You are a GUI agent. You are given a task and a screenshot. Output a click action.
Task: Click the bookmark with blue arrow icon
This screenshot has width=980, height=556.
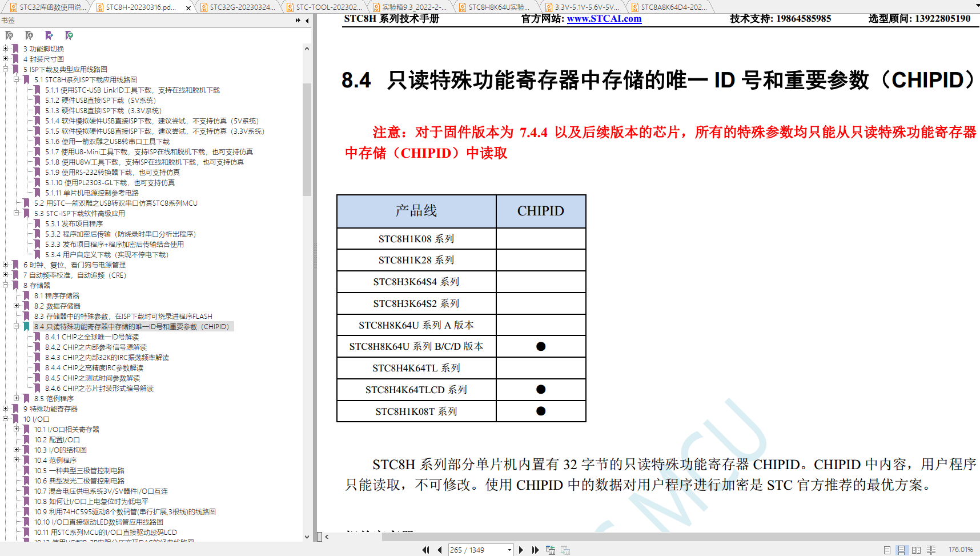point(49,35)
